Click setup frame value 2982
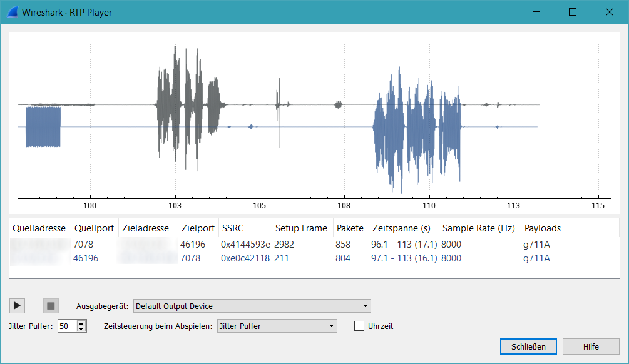The image size is (629, 364). tap(284, 244)
